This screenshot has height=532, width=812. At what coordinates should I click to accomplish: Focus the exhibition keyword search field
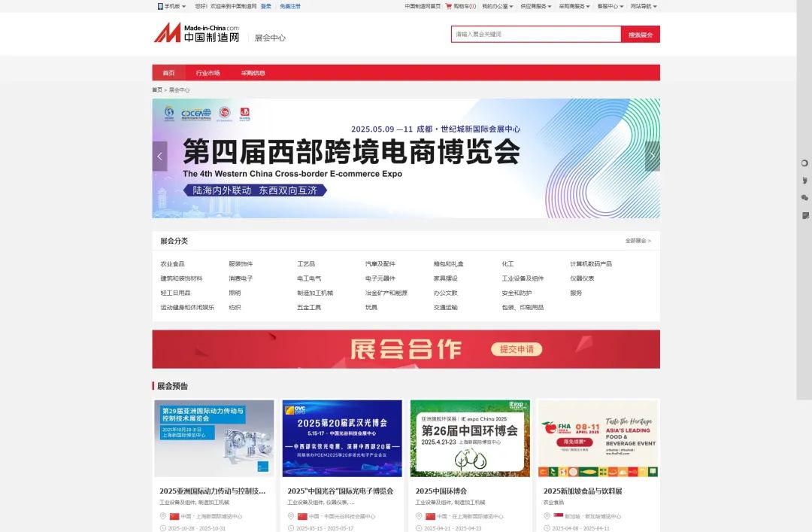pos(535,34)
